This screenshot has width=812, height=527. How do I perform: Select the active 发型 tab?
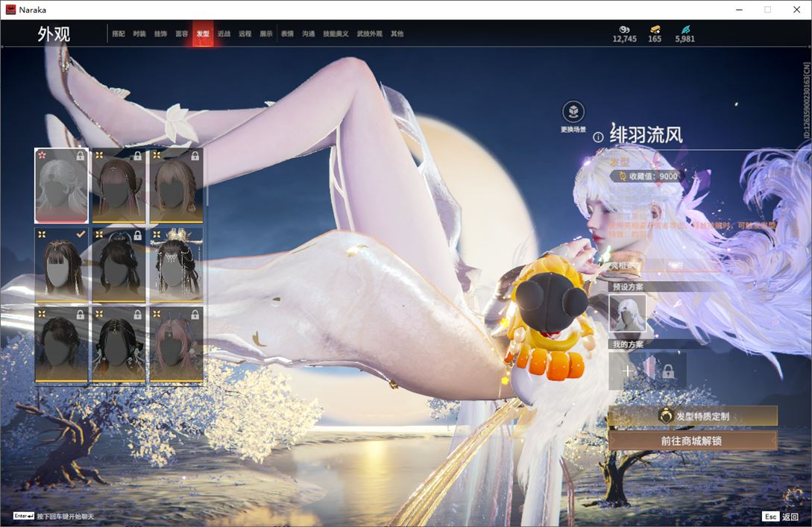click(x=203, y=34)
